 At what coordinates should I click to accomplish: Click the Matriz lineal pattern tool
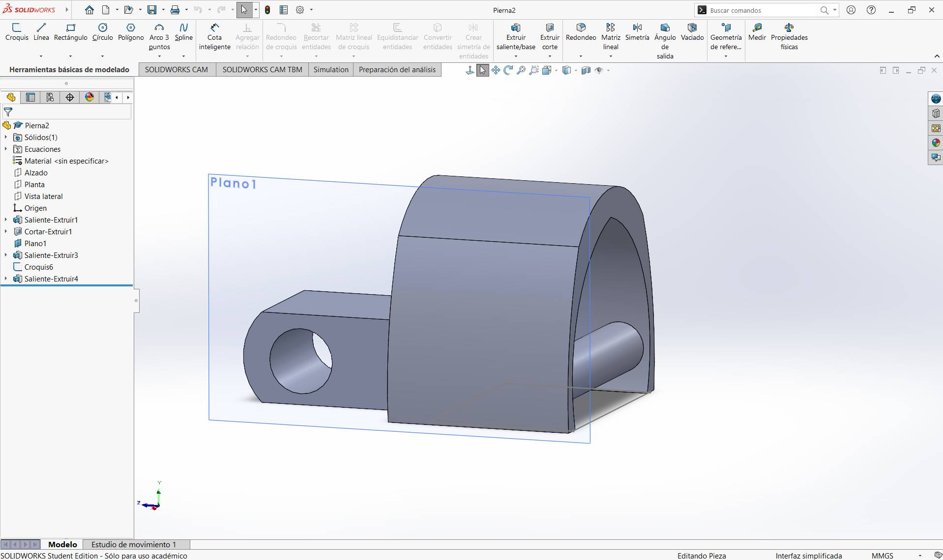pos(611,37)
